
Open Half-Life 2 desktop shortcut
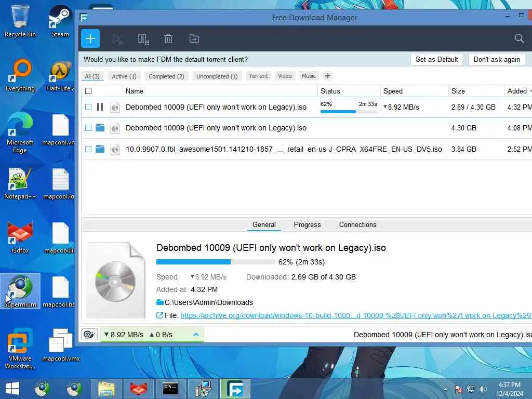(60, 77)
